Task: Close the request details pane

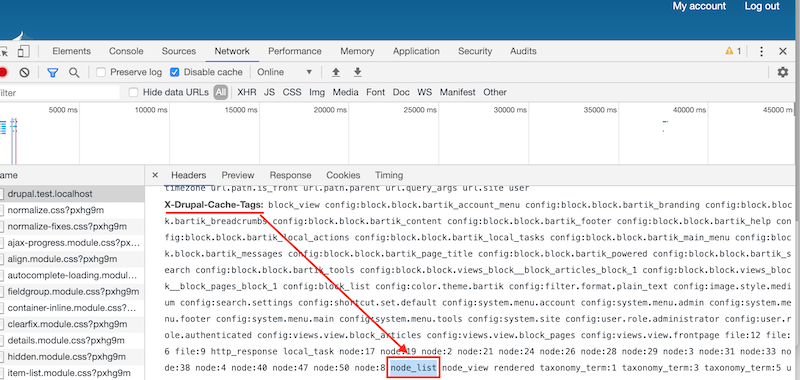Action: pyautogui.click(x=155, y=175)
